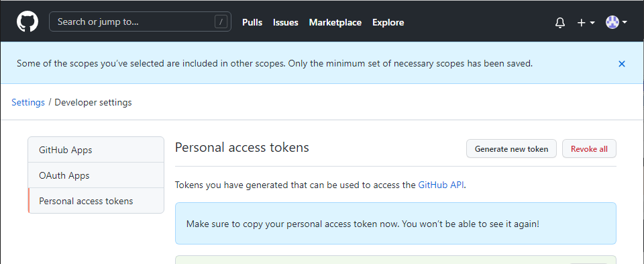644x264 pixels.
Task: Follow the Settings breadcrumb link
Action: coord(28,102)
